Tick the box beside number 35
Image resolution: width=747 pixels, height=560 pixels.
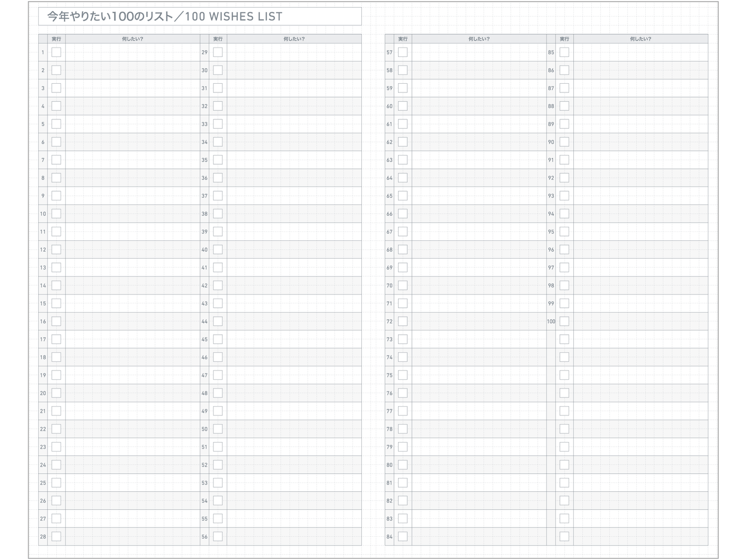pyautogui.click(x=218, y=160)
